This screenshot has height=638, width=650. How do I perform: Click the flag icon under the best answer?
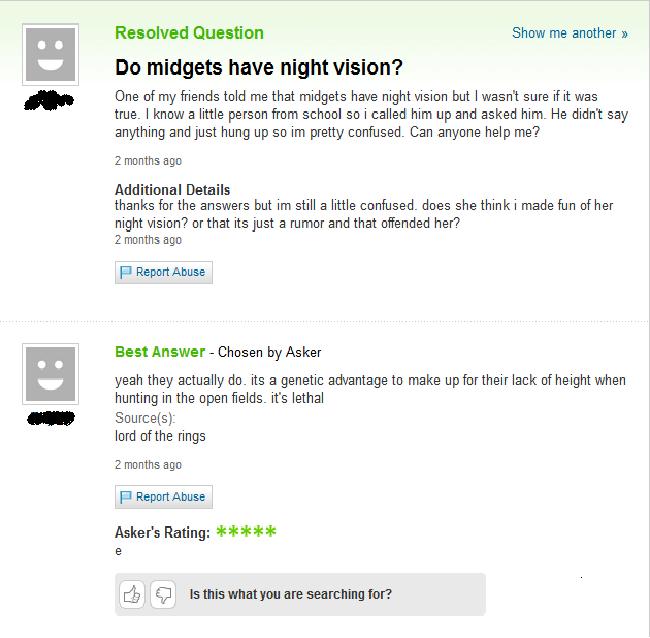point(126,497)
